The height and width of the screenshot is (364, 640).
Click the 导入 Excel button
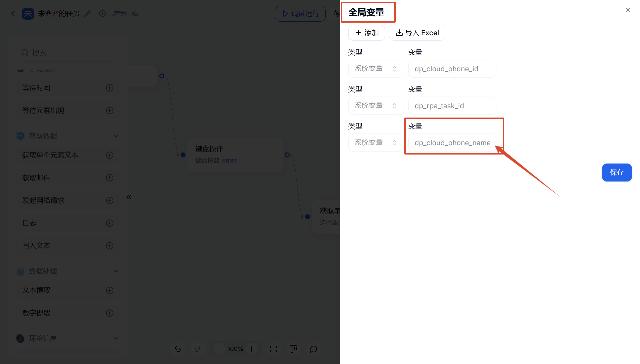click(x=417, y=33)
